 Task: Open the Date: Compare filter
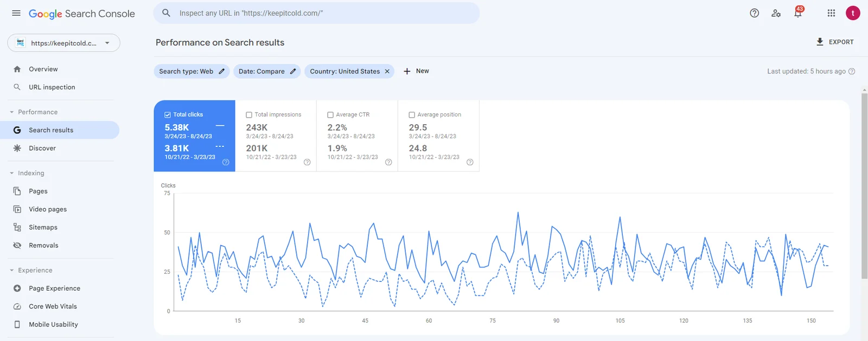(267, 71)
